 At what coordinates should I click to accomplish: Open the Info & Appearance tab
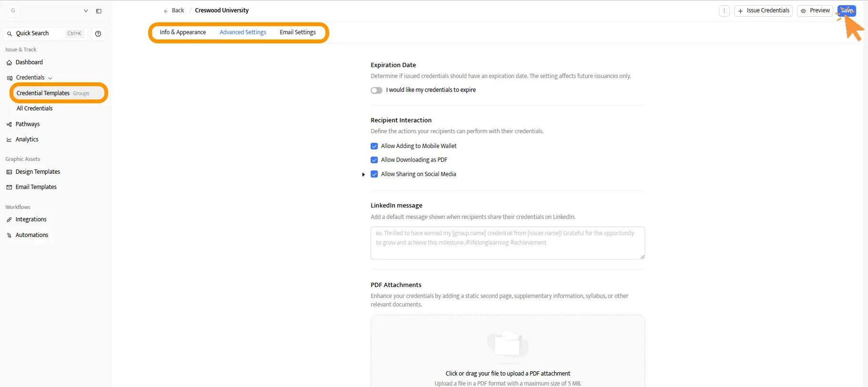182,32
